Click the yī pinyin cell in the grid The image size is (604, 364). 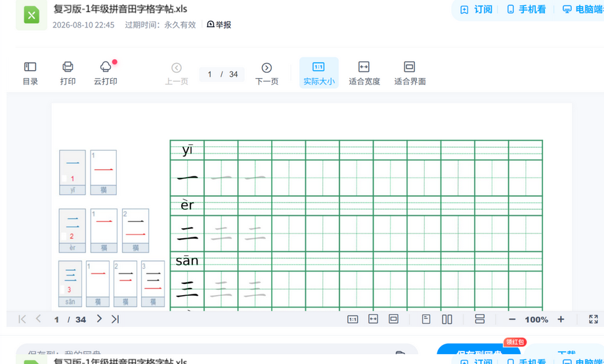(x=187, y=150)
